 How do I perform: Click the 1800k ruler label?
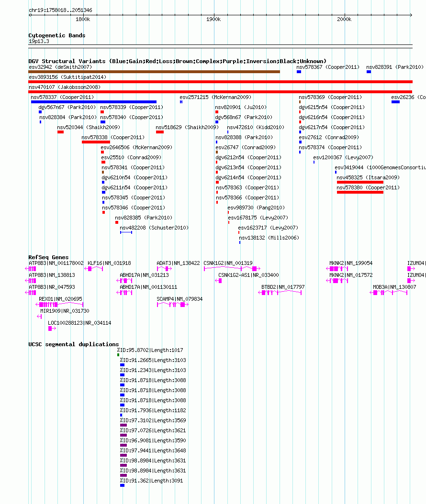click(x=83, y=19)
